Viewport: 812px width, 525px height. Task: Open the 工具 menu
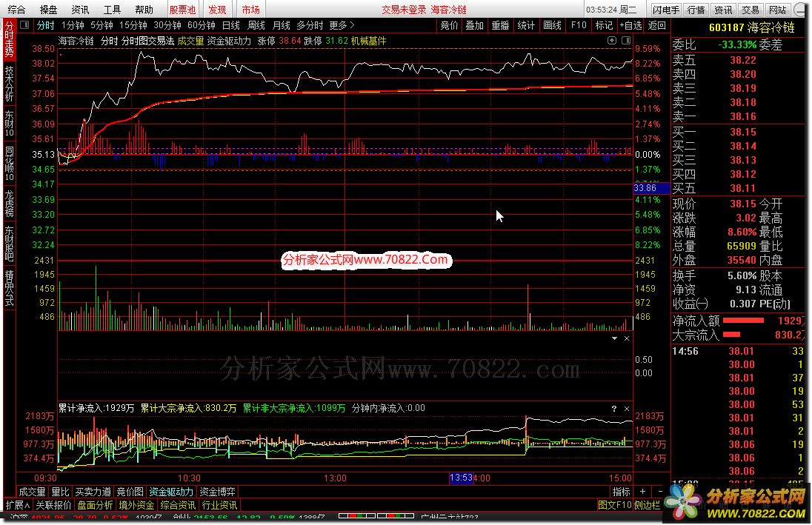coord(112,10)
